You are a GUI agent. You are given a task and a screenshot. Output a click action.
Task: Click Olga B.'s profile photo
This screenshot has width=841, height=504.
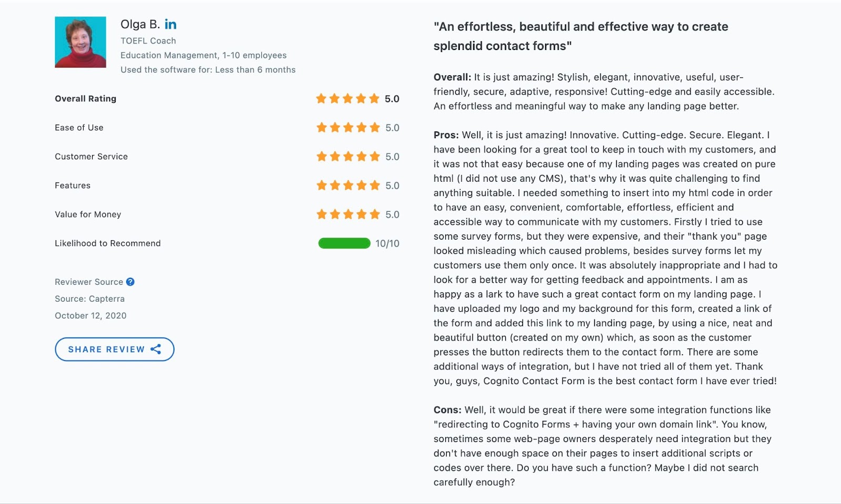[x=80, y=42]
